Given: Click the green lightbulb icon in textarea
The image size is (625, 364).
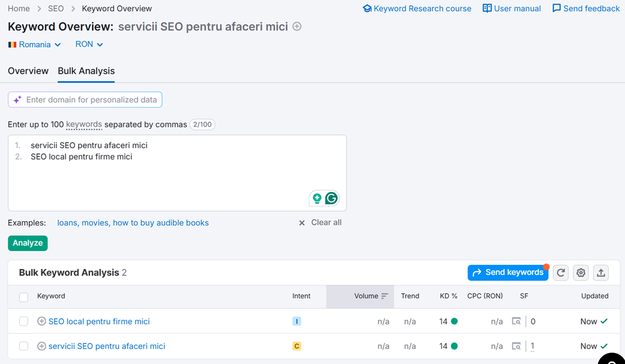Looking at the screenshot, I should (x=317, y=198).
